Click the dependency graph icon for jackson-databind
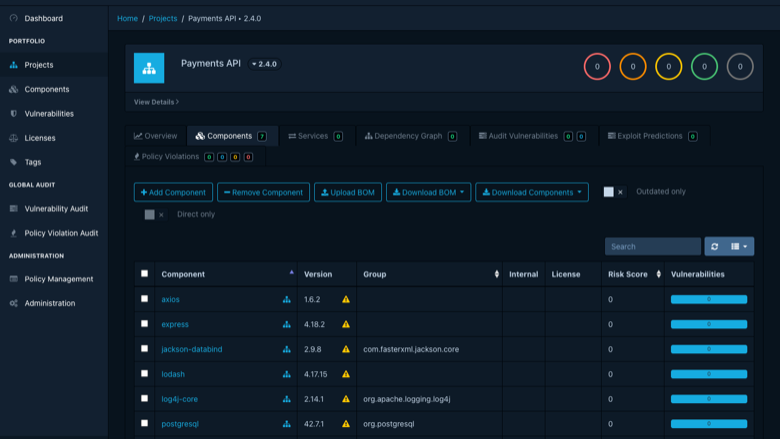Image resolution: width=780 pixels, height=439 pixels. (287, 349)
